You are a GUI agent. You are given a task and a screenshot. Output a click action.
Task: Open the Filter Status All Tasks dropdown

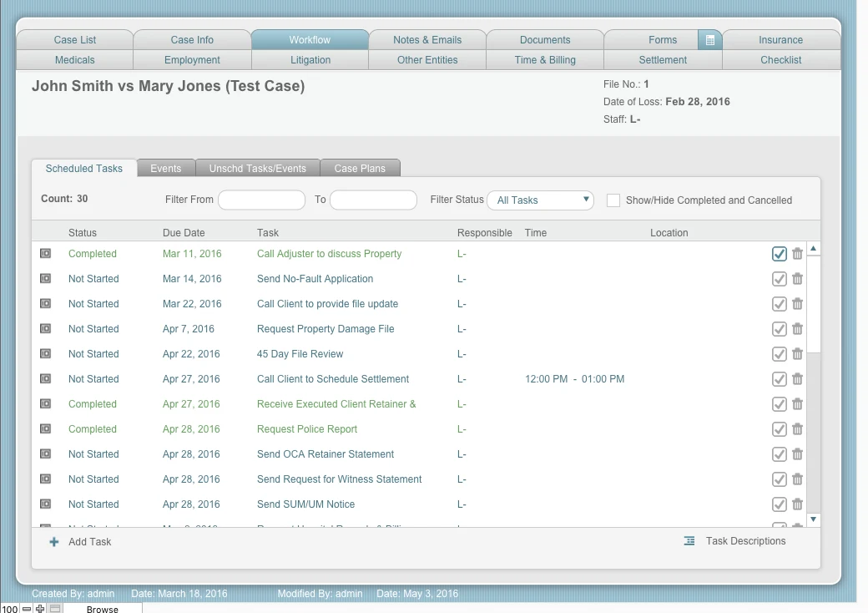point(540,200)
